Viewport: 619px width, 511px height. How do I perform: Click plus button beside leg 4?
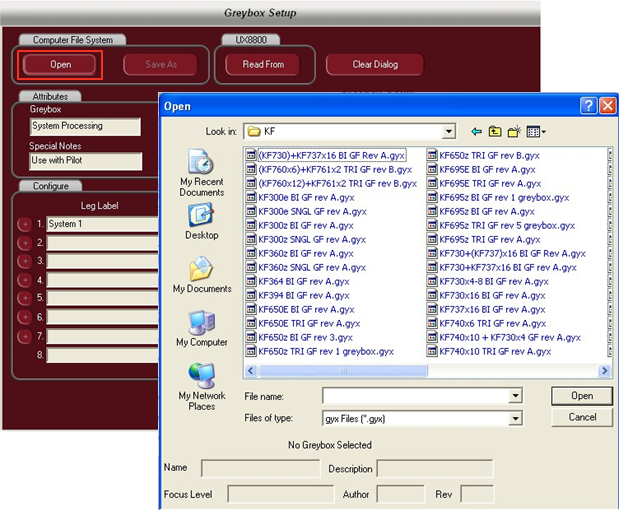[x=25, y=280]
